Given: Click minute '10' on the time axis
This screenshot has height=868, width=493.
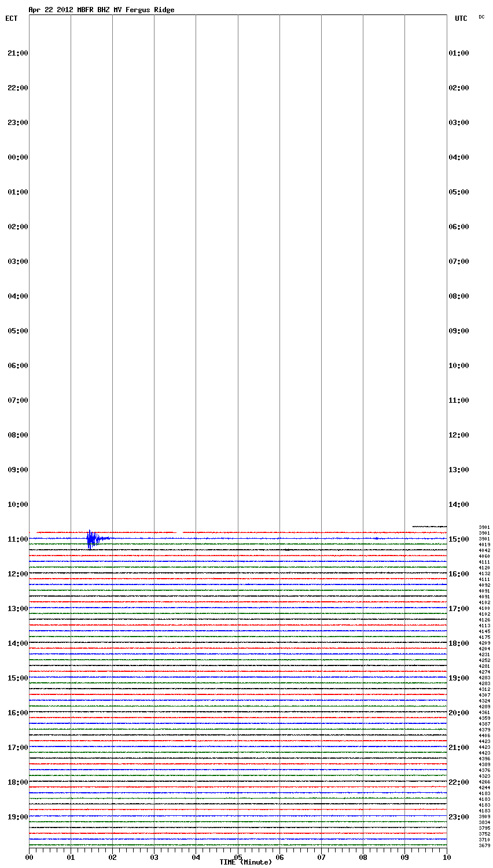Looking at the screenshot, I should [446, 858].
